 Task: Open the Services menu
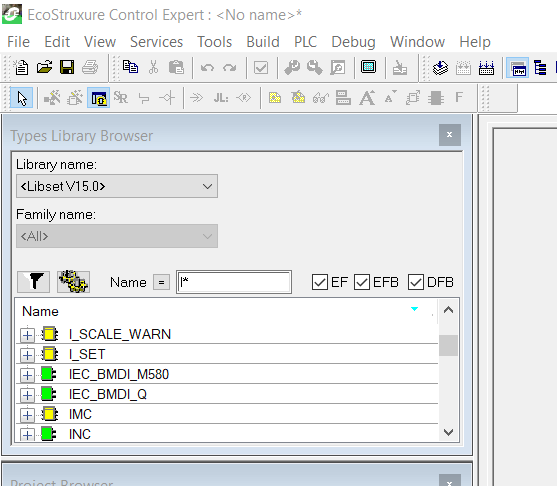(x=156, y=42)
